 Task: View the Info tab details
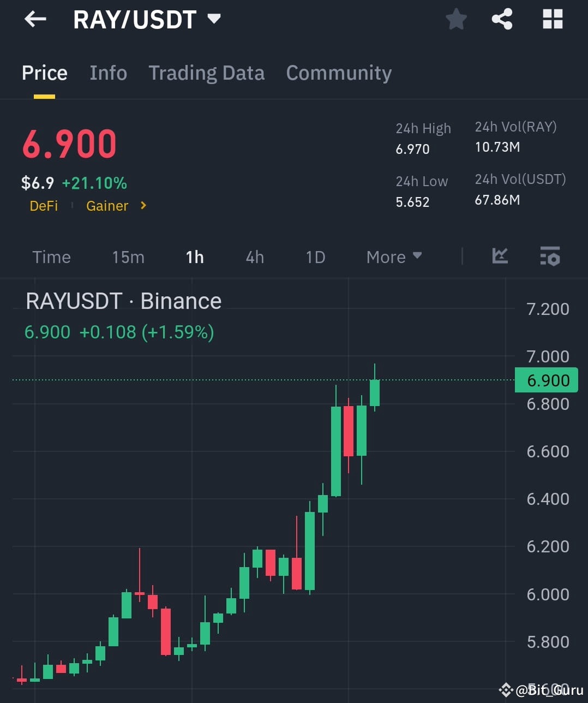pos(108,73)
